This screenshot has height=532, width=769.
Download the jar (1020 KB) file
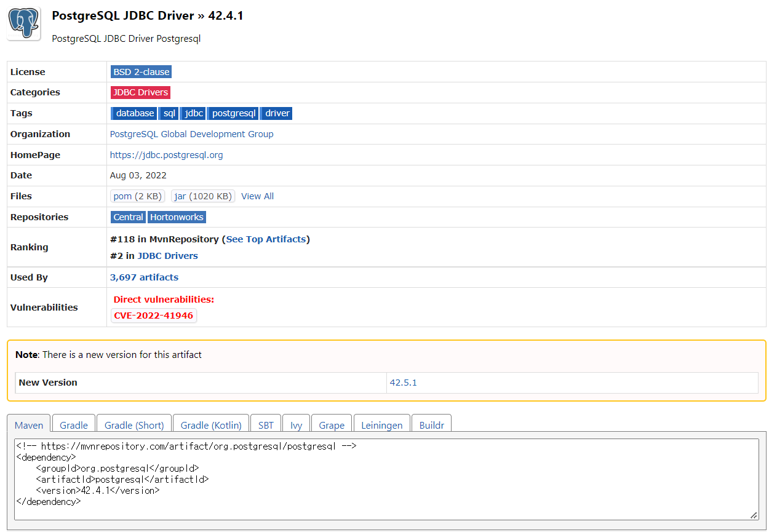tap(203, 196)
